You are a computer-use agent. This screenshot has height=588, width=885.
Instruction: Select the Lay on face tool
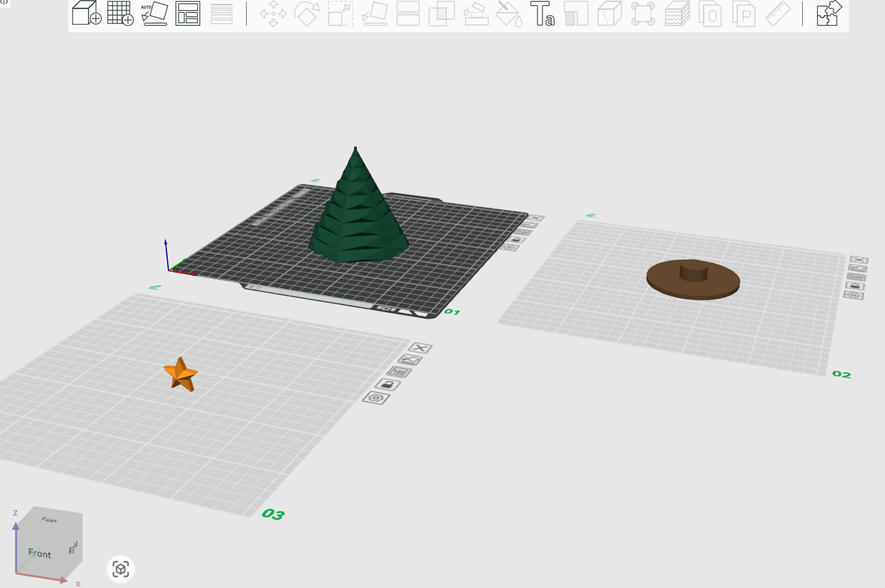point(374,14)
